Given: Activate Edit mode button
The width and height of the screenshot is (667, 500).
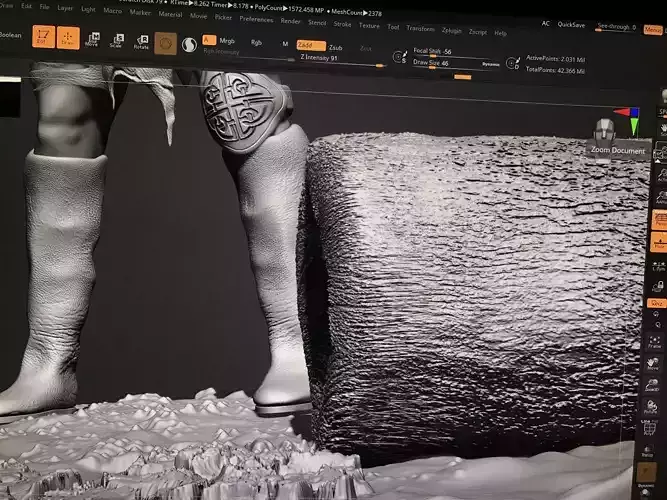Looking at the screenshot, I should coord(43,37).
